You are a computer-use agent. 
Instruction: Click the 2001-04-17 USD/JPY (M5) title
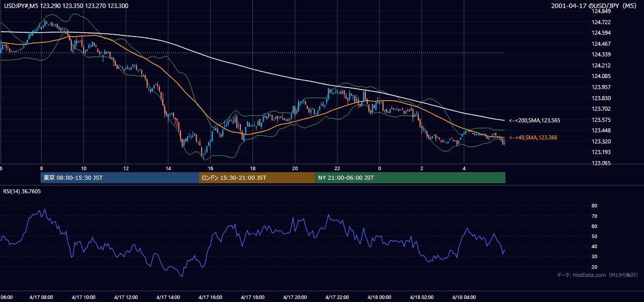tap(595, 6)
